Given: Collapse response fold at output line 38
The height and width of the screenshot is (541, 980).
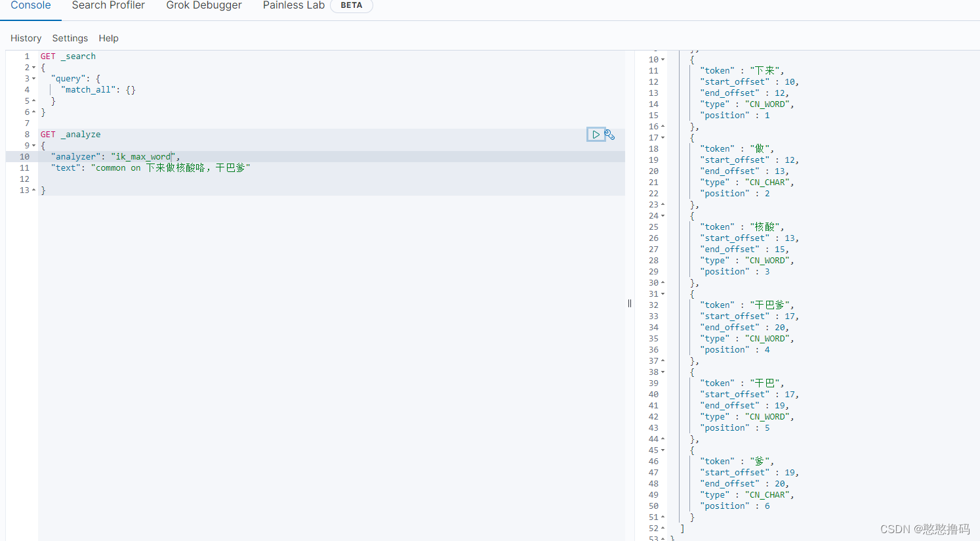Looking at the screenshot, I should [663, 372].
